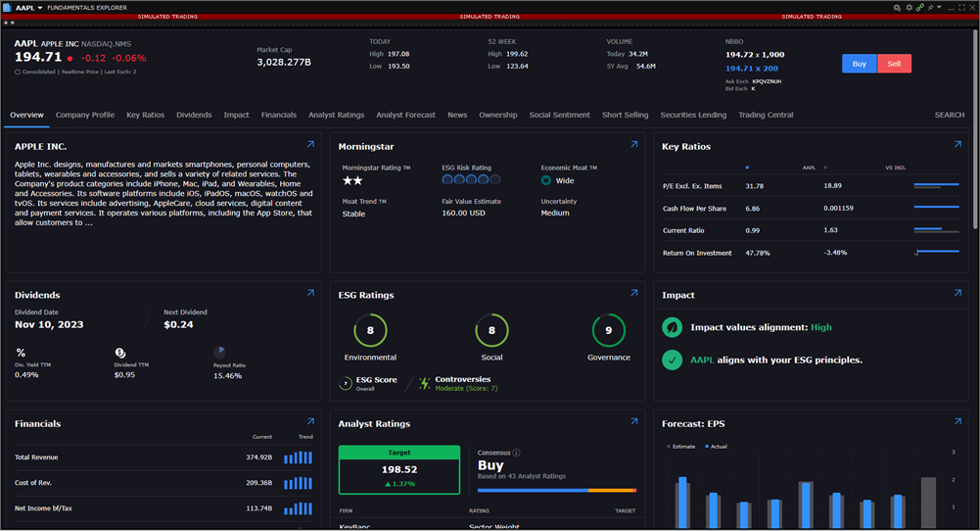
Task: Open the Financials tab
Action: (x=279, y=115)
